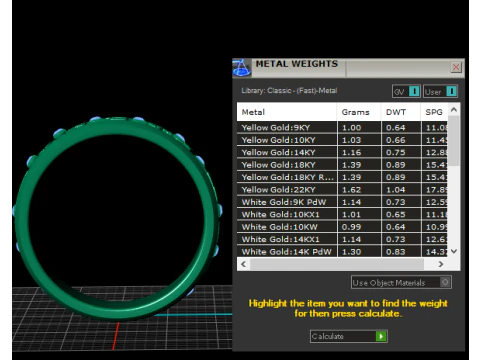Select the Yellow Gold:18KY row
480x360 pixels.
click(342, 165)
